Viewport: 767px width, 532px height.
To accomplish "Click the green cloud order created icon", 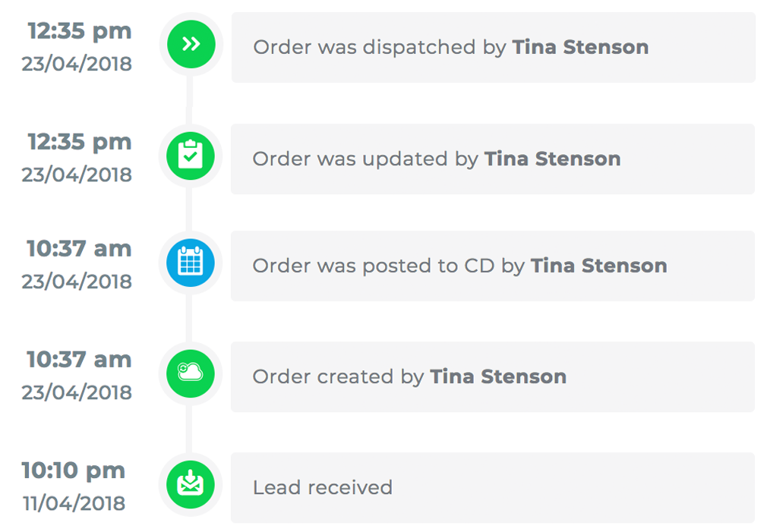I will click(x=191, y=373).
